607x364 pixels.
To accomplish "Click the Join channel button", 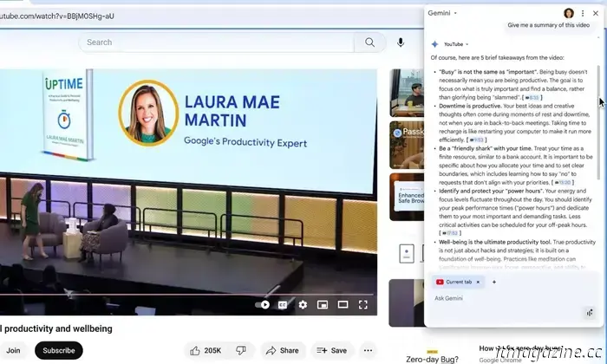I will pos(13,350).
